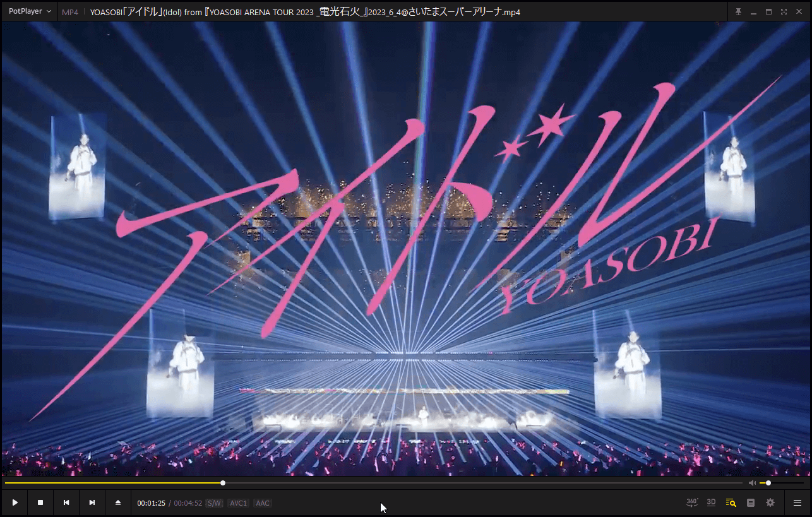Toggle 3D video mode
Viewport: 812px width, 517px height.
coord(711,502)
